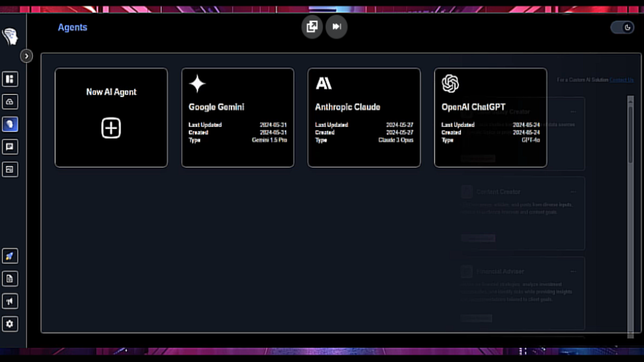Screen dimensions: 644x362
Task: Open the Google Gemini agent card
Action: (237, 117)
